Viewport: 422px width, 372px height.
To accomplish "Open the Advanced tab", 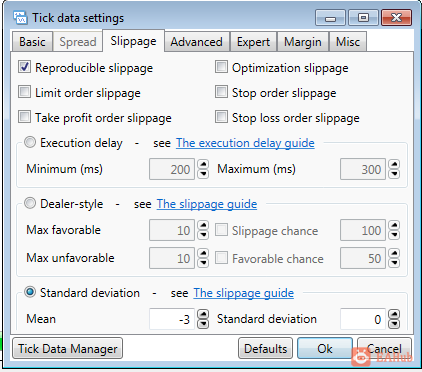I will pos(197,42).
